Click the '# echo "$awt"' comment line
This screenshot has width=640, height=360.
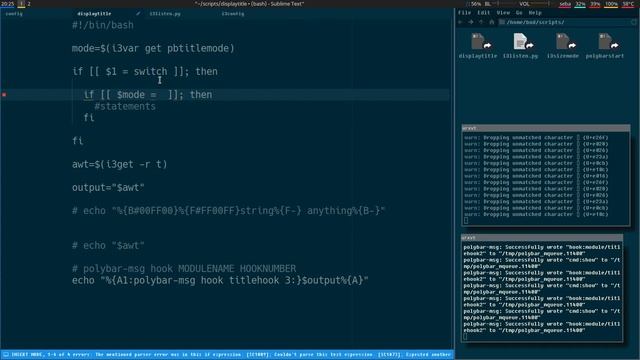tap(108, 246)
